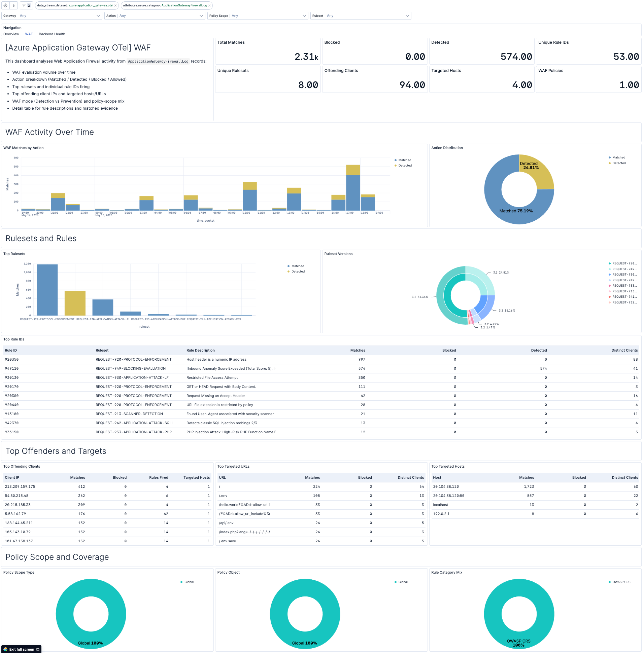Remove the data_stream.dataset filter pill

pos(115,5)
